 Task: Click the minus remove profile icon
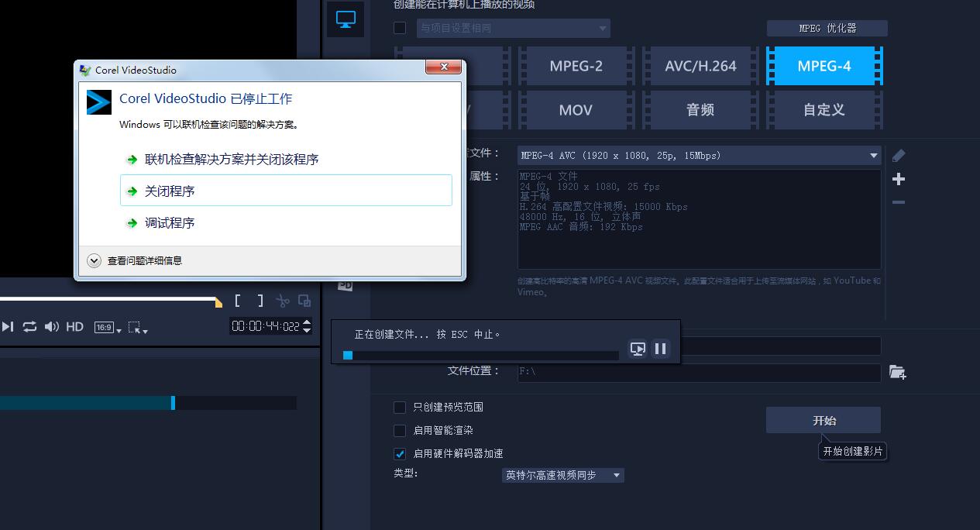[x=899, y=202]
